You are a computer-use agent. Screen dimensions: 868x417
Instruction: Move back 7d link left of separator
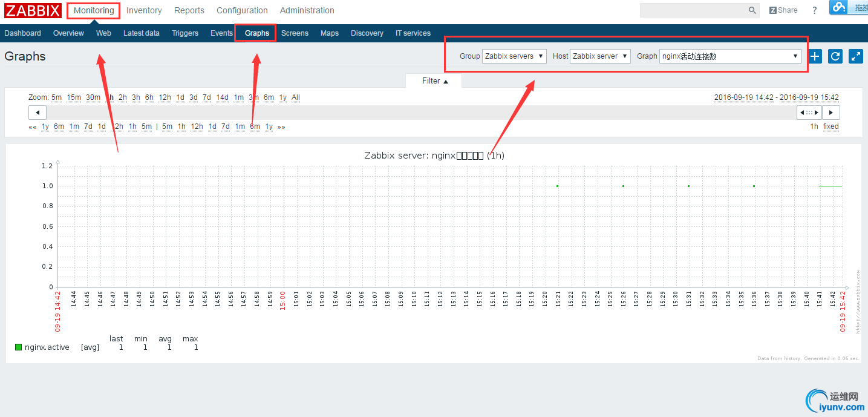[x=88, y=127]
